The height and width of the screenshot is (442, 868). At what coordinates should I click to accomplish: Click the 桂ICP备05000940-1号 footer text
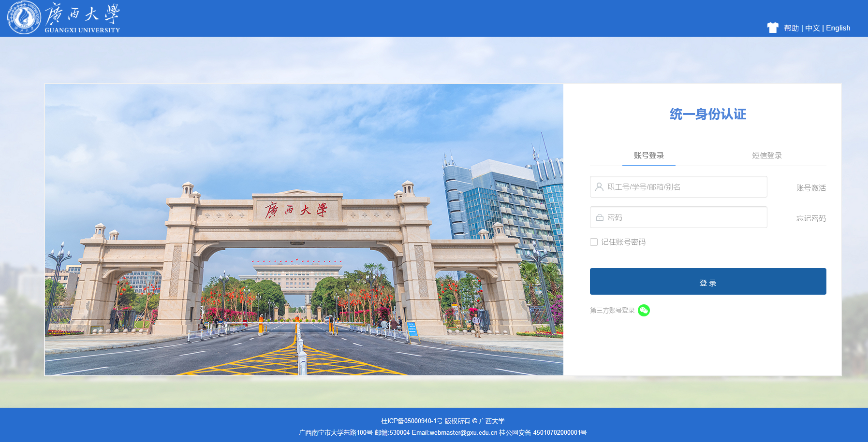(x=412, y=421)
